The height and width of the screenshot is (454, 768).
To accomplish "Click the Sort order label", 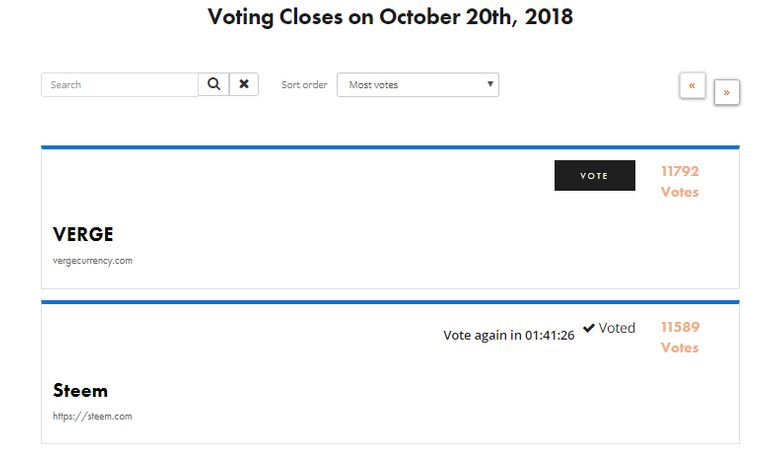I will (x=304, y=85).
